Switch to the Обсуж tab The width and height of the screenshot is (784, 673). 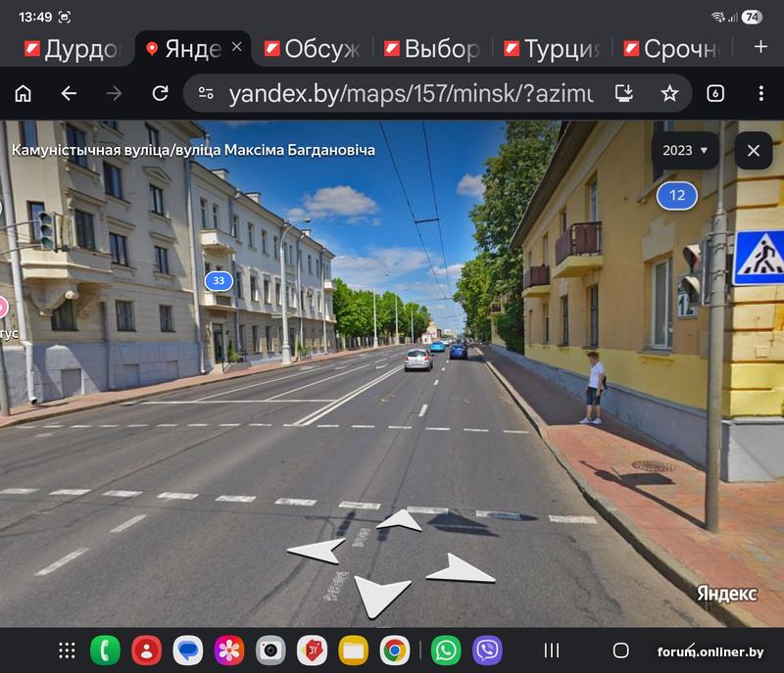(313, 49)
